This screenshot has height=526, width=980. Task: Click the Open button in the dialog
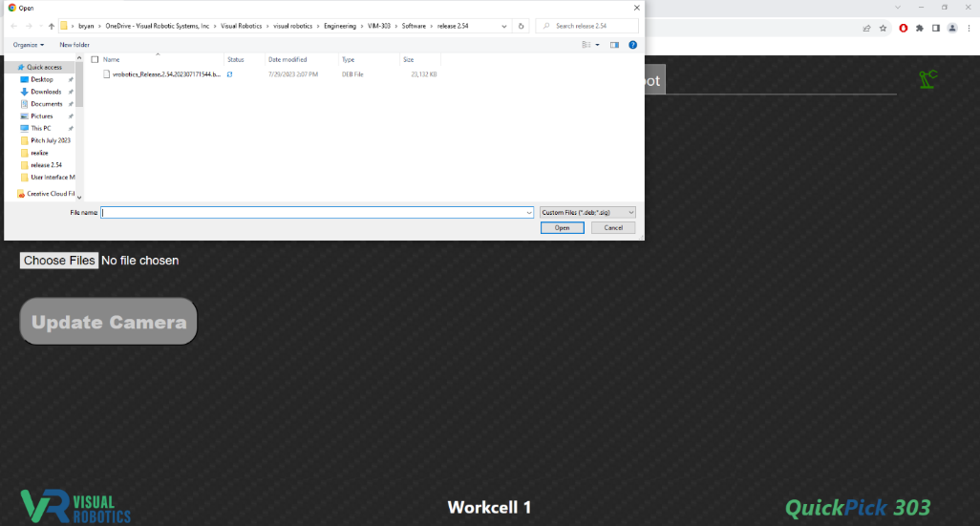(562, 228)
